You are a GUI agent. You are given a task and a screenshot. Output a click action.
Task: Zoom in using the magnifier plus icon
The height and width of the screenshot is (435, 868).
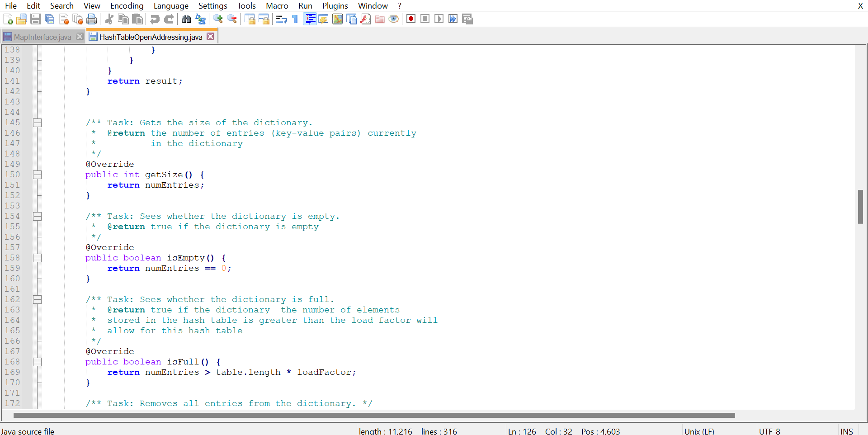coord(218,19)
